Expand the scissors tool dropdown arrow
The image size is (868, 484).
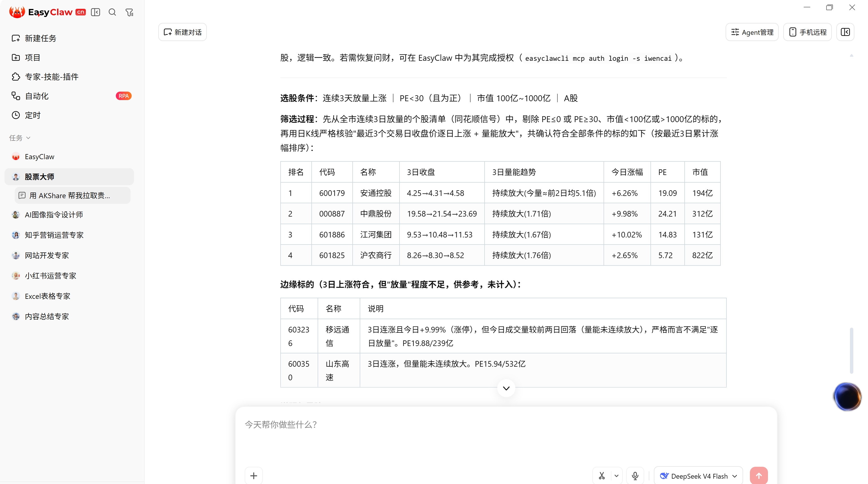click(616, 476)
